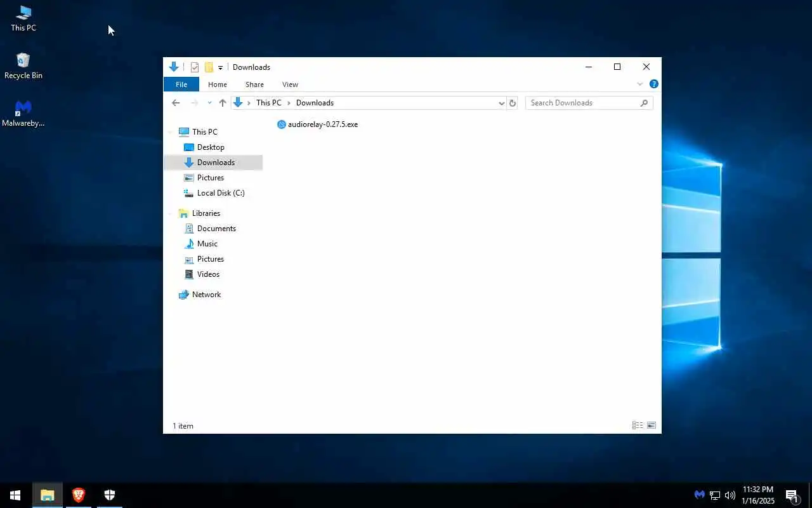812x508 pixels.
Task: Click the New Folder icon in the title bar
Action: pyautogui.click(x=209, y=67)
